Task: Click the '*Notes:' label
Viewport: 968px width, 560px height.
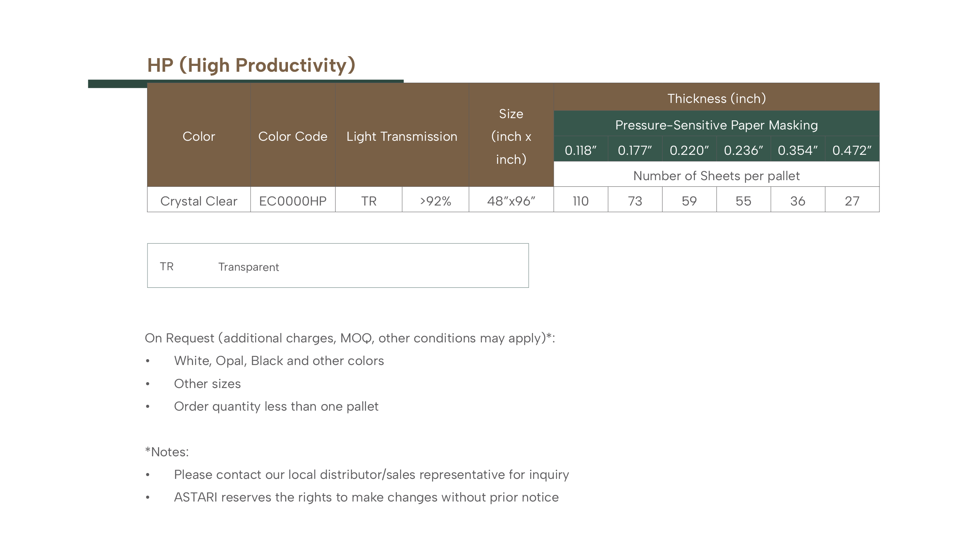Action: pyautogui.click(x=167, y=452)
